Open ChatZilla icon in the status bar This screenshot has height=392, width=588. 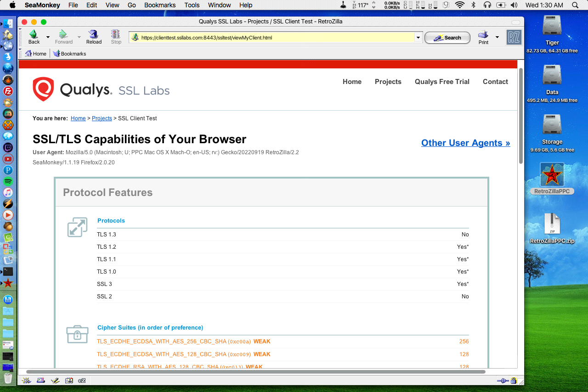click(x=82, y=380)
